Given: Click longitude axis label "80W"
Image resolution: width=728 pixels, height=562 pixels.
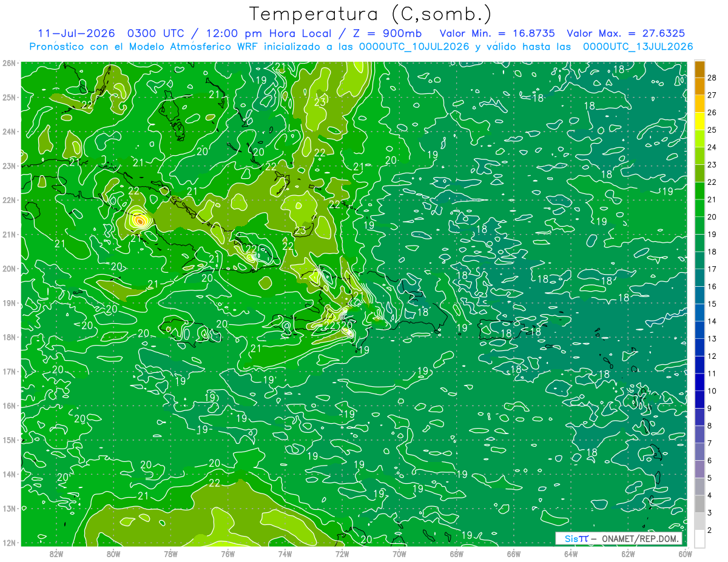Looking at the screenshot, I should [x=113, y=554].
